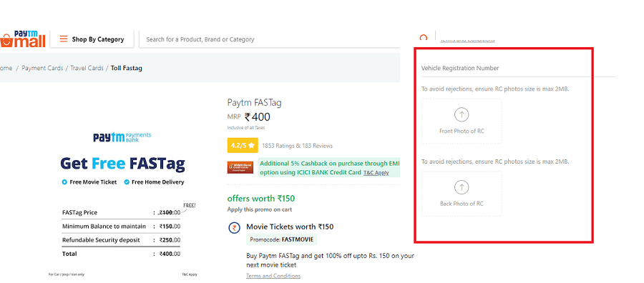Select the Toll Fastag breadcrumb
The image size is (644, 283).
point(127,68)
